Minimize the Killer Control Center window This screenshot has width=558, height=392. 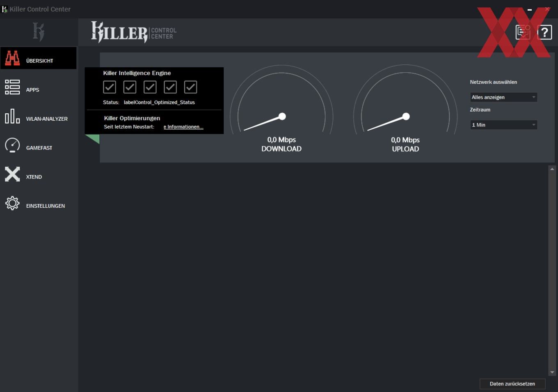coord(530,9)
